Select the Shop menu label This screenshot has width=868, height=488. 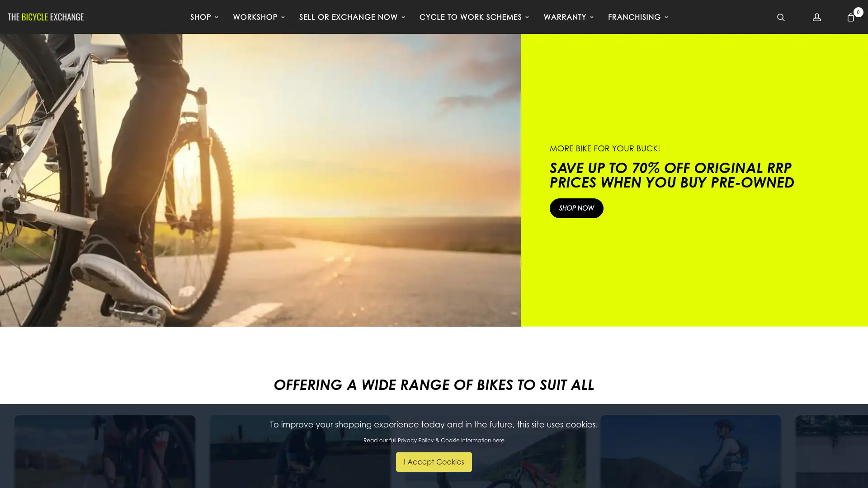point(200,17)
